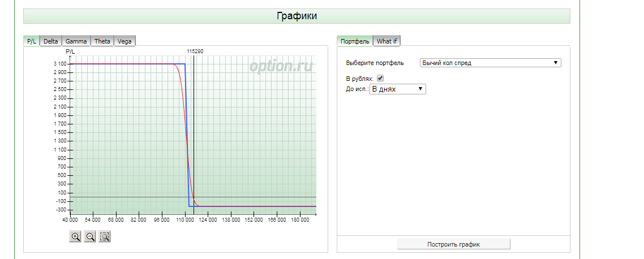The width and height of the screenshot is (644, 259).
Task: Click the 2 300 value on P/L axis
Action: (x=59, y=98)
